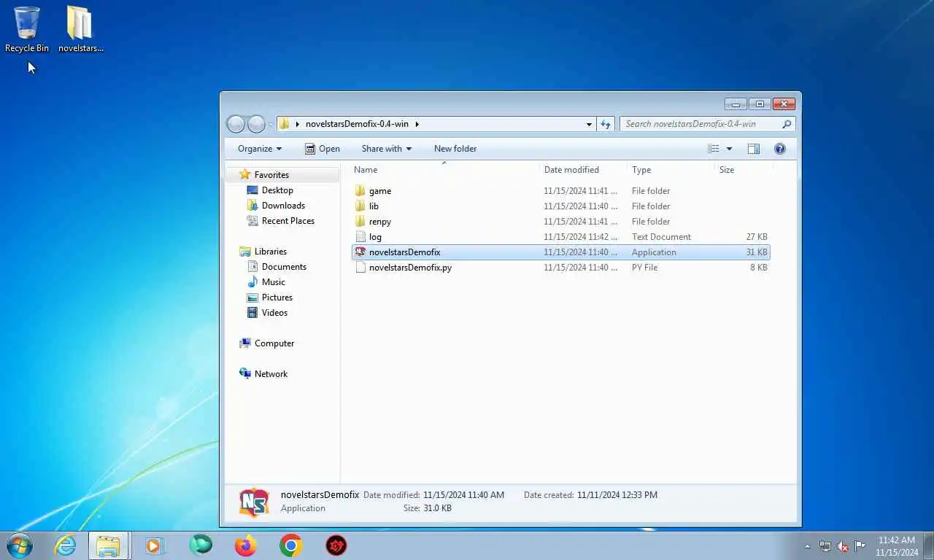Launch Firefox from the taskbar
The height and width of the screenshot is (560, 934).
[x=246, y=545]
